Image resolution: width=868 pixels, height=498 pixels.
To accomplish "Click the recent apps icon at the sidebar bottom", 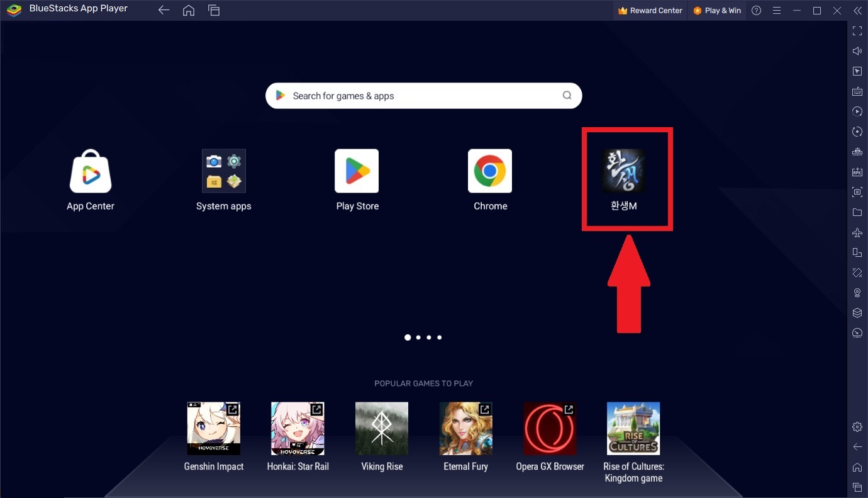I will (x=857, y=487).
